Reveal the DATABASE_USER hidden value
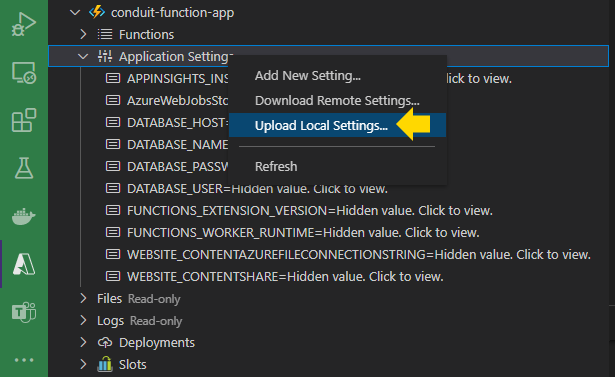Image resolution: width=615 pixels, height=377 pixels. [x=309, y=189]
